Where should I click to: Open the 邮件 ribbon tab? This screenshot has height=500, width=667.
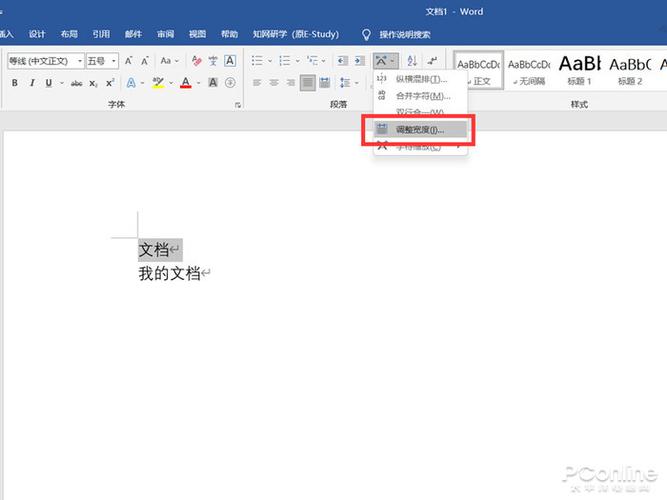[133, 34]
